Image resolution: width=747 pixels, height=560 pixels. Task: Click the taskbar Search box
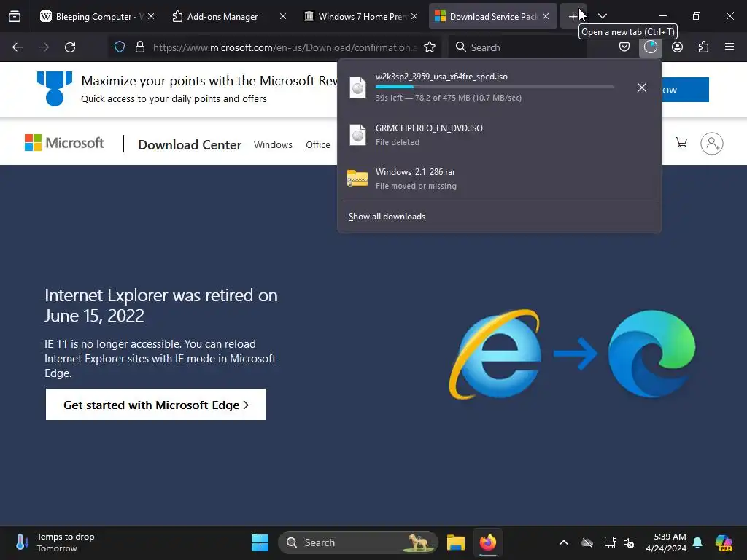click(358, 542)
